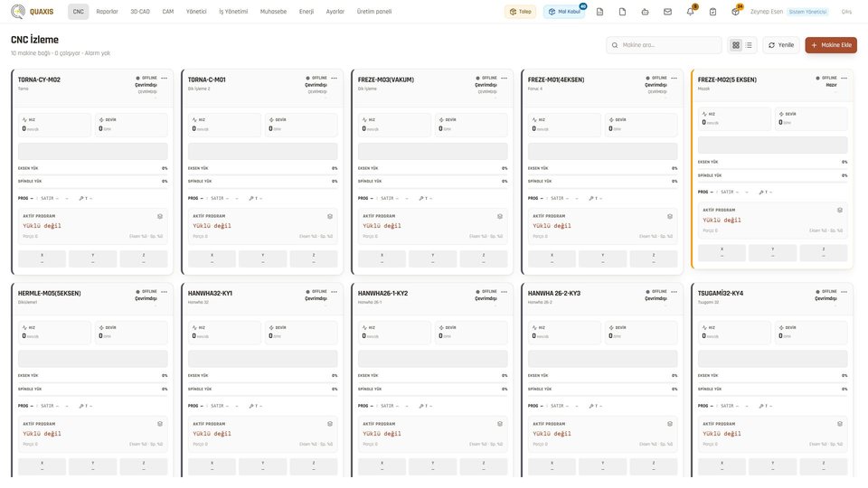The image size is (868, 488).
Task: Open the report file icon in top bar
Action: [599, 12]
